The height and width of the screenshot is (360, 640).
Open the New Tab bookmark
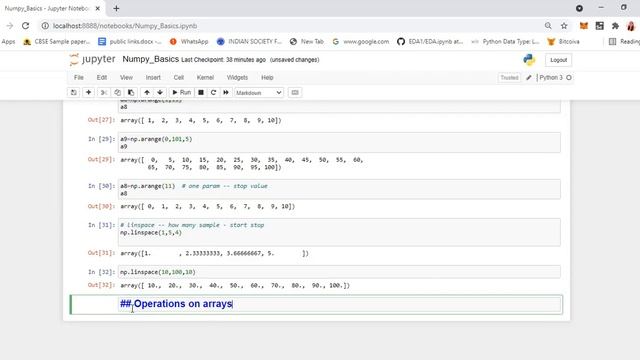pos(307,42)
